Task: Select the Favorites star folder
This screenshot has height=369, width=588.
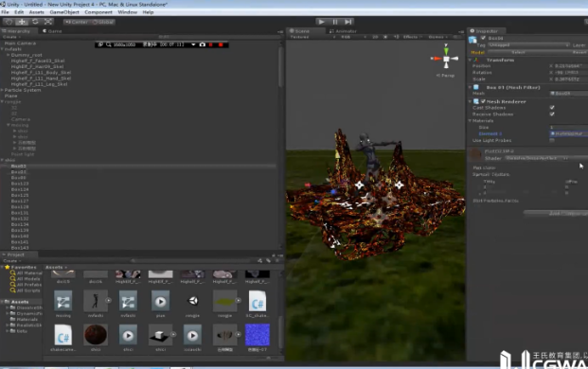Action: pyautogui.click(x=20, y=267)
